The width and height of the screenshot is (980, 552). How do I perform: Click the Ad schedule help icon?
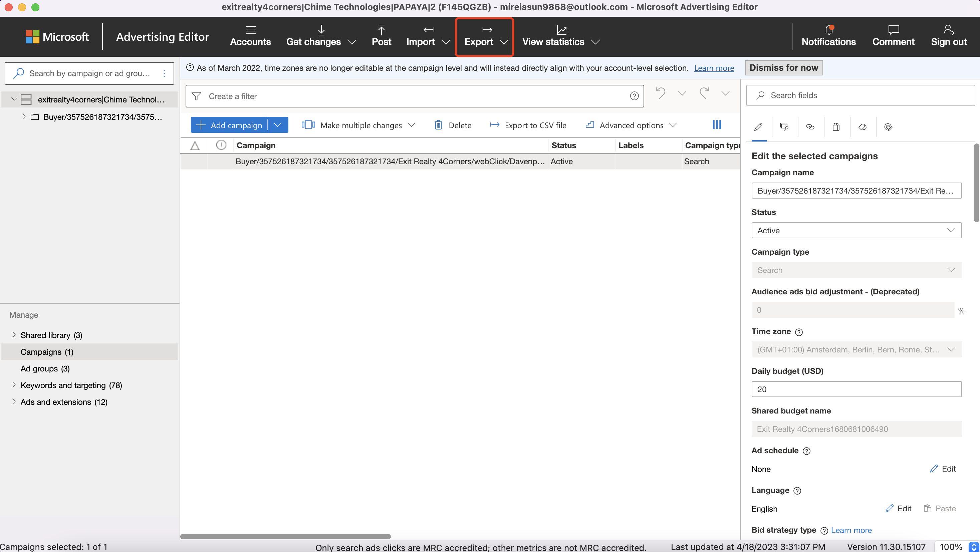tap(806, 451)
